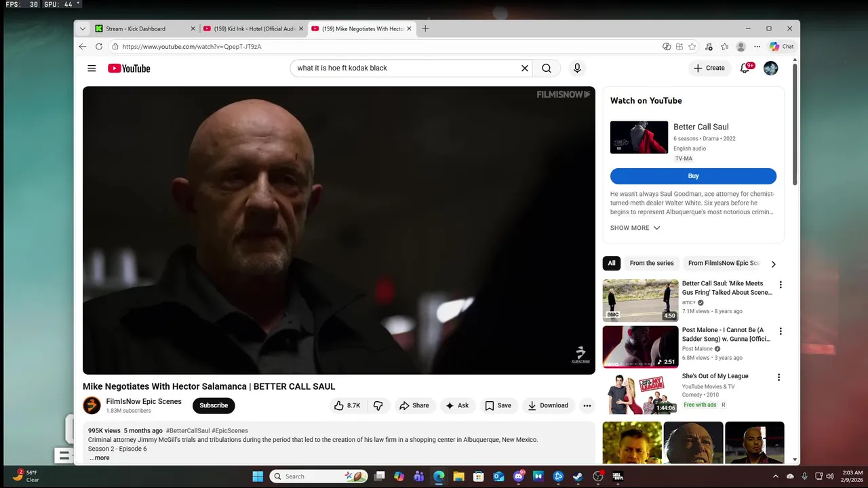This screenshot has height=488, width=868.
Task: Go back with the browser arrow
Action: 83,47
